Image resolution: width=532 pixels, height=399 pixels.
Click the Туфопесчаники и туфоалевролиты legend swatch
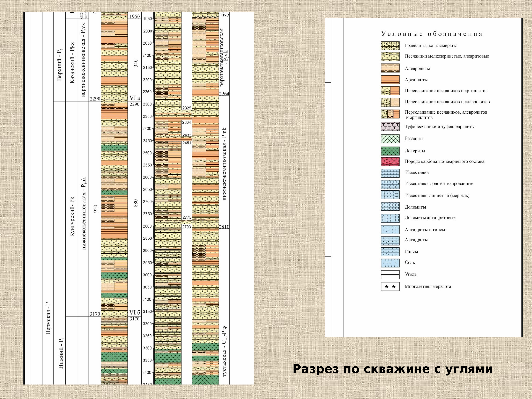pos(390,127)
